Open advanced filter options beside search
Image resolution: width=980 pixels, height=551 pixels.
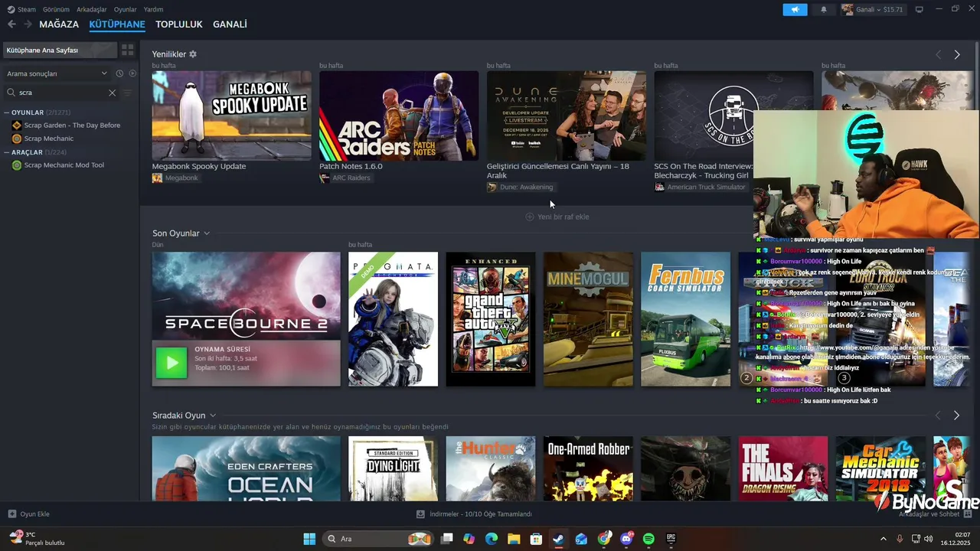pos(128,93)
